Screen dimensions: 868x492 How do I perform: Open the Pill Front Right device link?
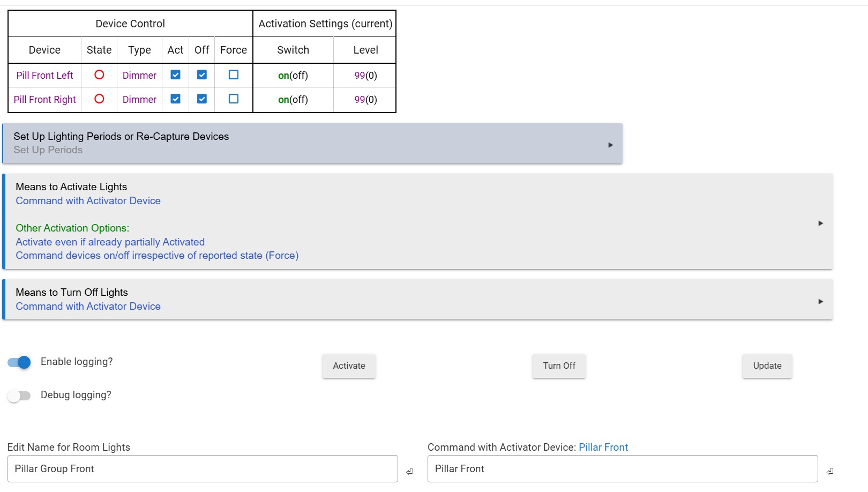click(x=44, y=100)
